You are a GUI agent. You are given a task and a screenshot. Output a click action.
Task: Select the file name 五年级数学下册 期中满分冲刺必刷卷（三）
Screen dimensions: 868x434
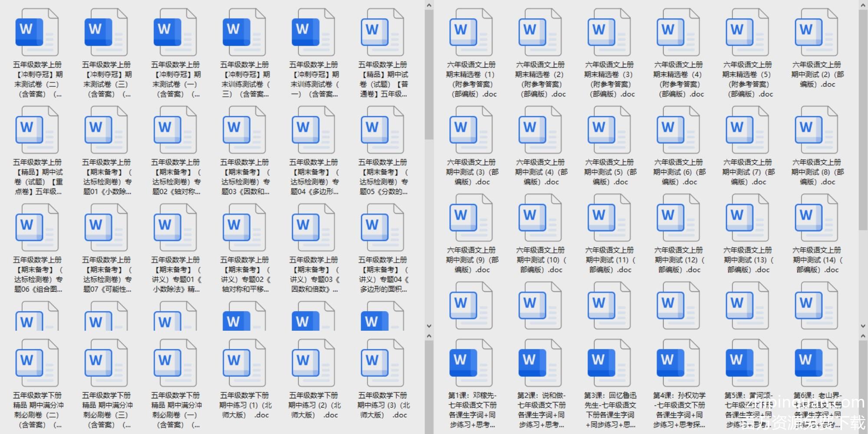click(x=107, y=410)
